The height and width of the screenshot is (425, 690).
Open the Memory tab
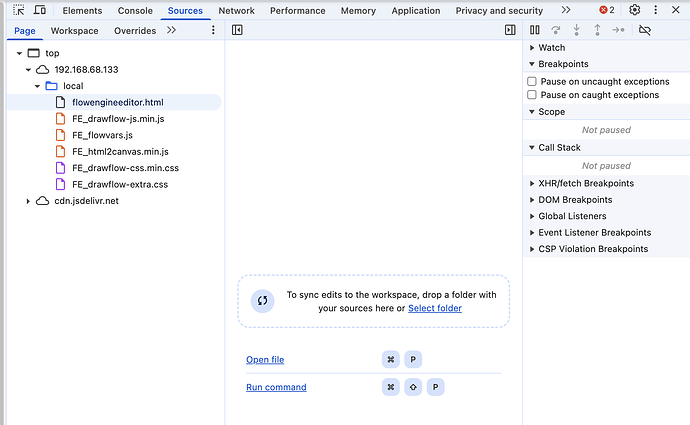(358, 11)
